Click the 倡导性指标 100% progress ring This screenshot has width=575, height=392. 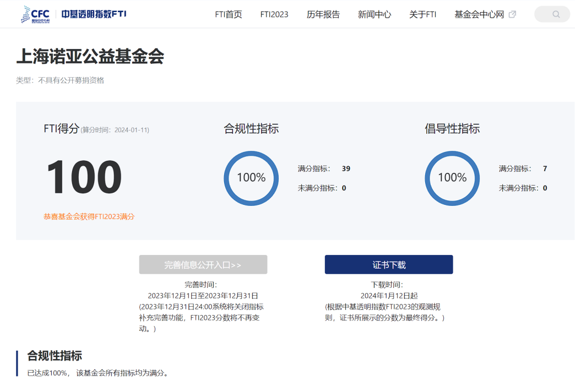(452, 178)
